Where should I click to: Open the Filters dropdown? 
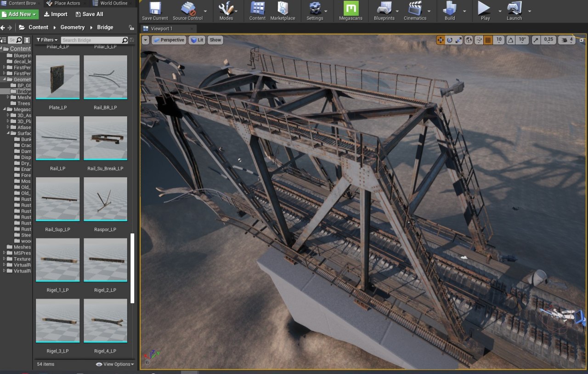click(47, 40)
